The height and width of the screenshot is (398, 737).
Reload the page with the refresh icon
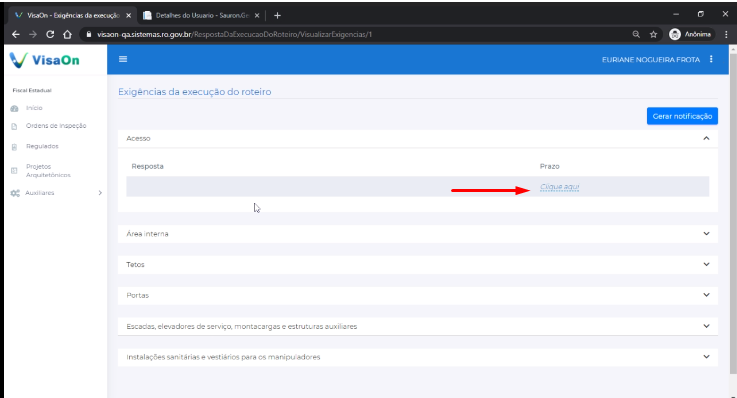(x=50, y=34)
